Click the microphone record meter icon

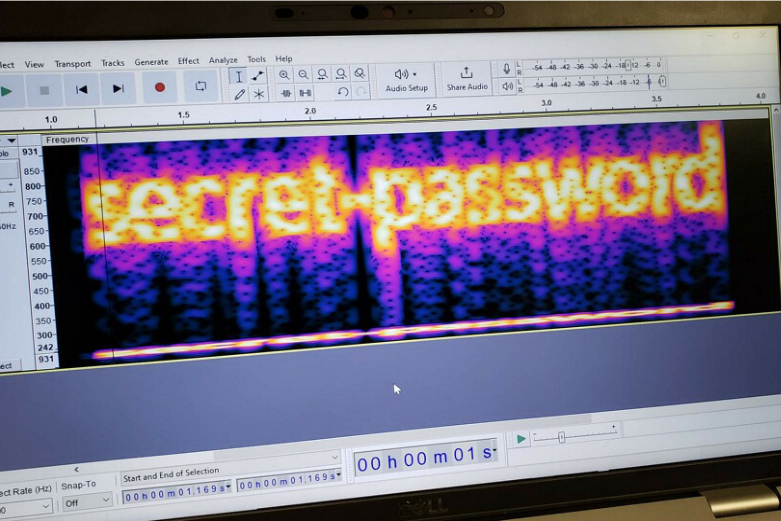pyautogui.click(x=507, y=68)
